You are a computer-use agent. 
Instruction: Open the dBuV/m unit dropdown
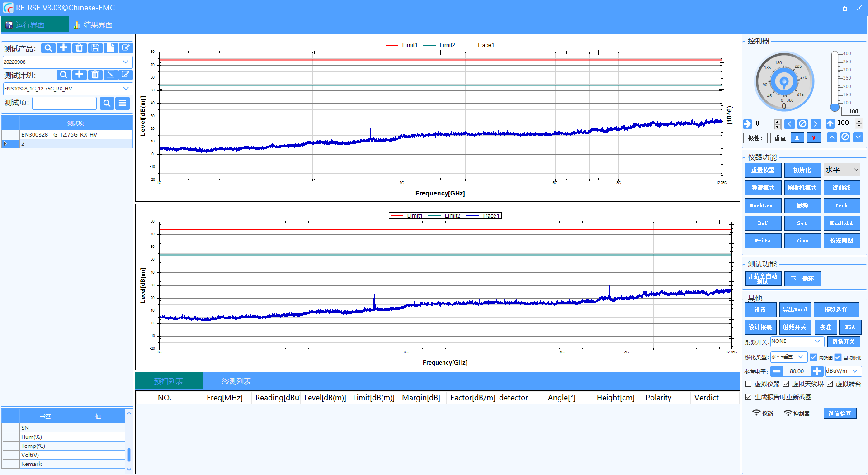click(843, 371)
